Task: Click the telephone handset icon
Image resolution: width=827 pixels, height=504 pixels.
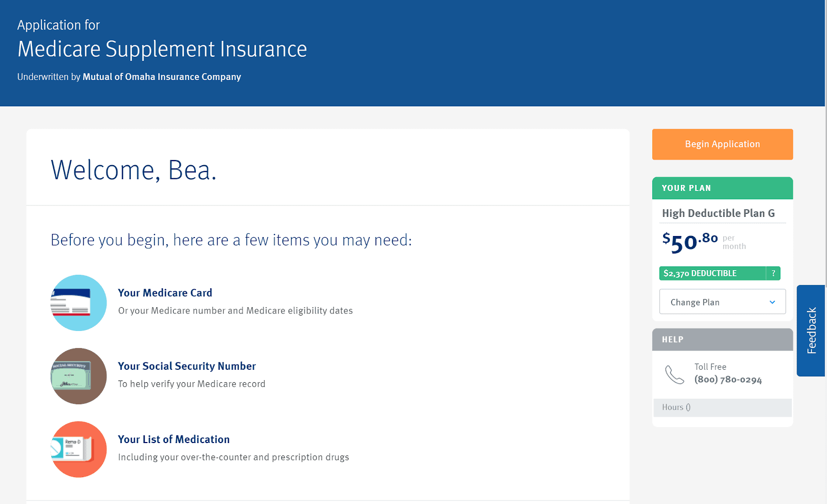Action: (x=675, y=374)
